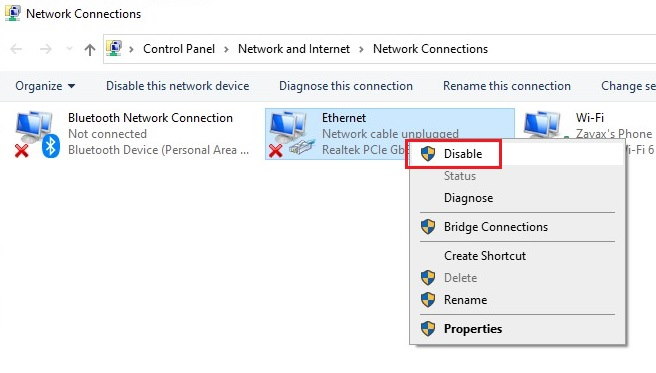
Task: Click the Ethernet adapter icon
Action: pyautogui.click(x=292, y=134)
